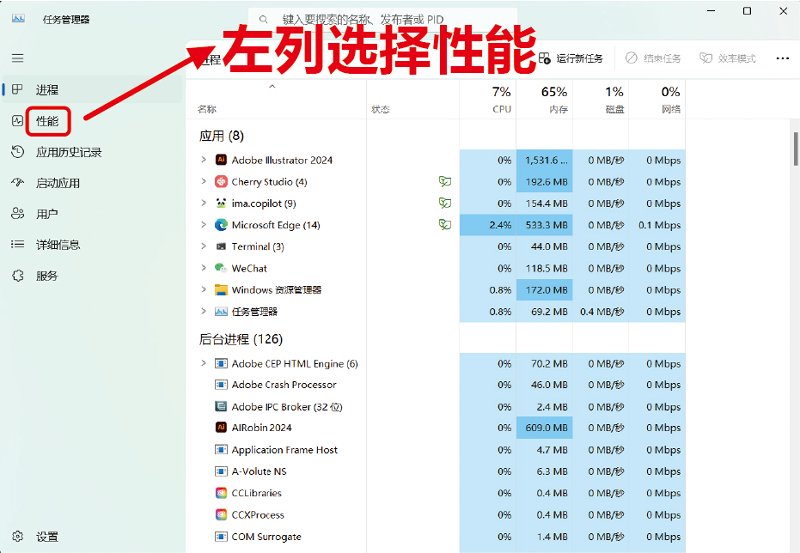This screenshot has width=800, height=553.
Task: Sort processes by the 内存 column header
Action: click(x=545, y=100)
